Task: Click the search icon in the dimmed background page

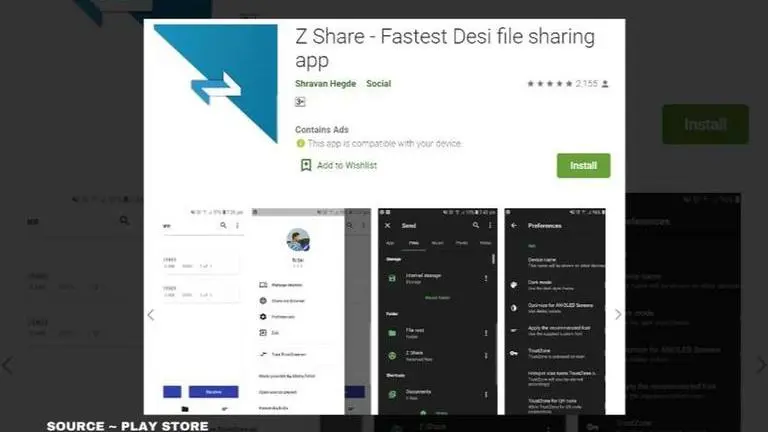Action: [124, 221]
